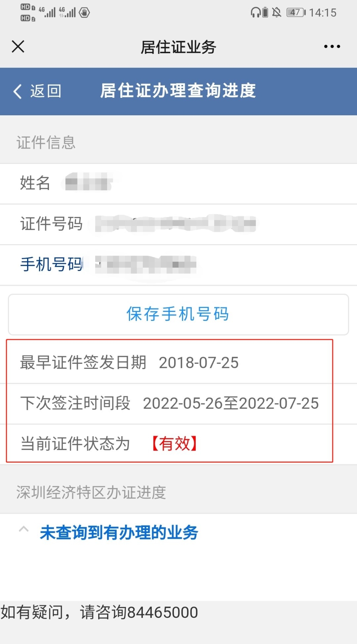Image resolution: width=357 pixels, height=644 pixels.
Task: Tap the 最早证件签发日期 2018-07-25 row
Action: (170, 363)
